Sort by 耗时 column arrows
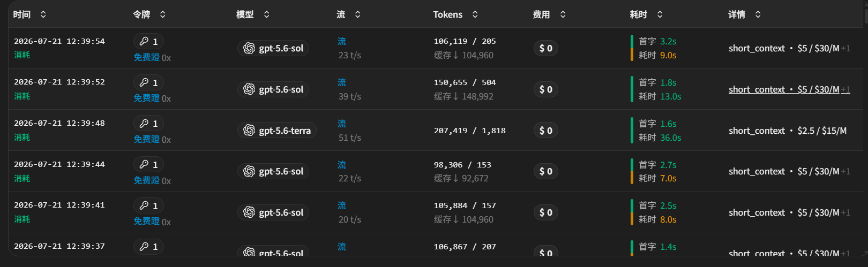The height and width of the screenshot is (267, 868). click(660, 14)
